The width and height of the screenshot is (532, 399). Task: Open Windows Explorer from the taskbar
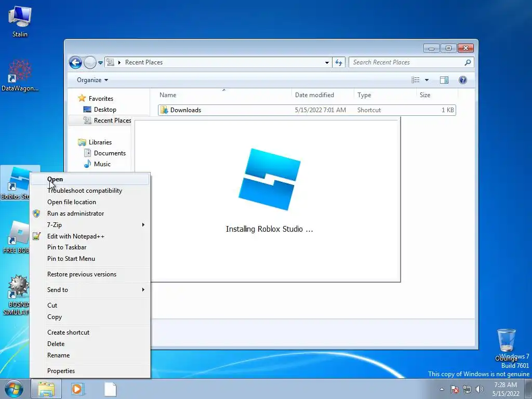click(46, 389)
